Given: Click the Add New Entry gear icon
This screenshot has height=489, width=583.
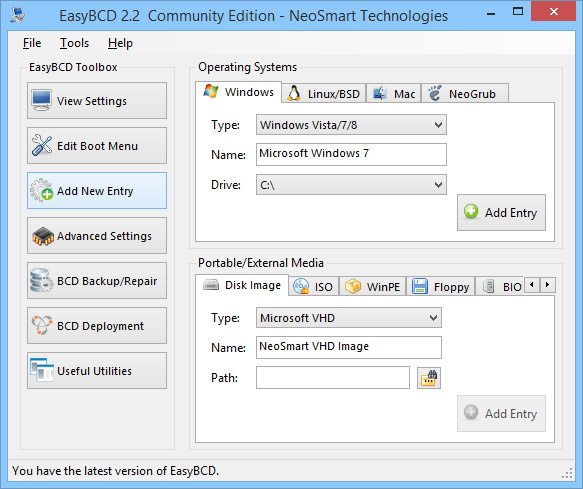Looking at the screenshot, I should (42, 190).
